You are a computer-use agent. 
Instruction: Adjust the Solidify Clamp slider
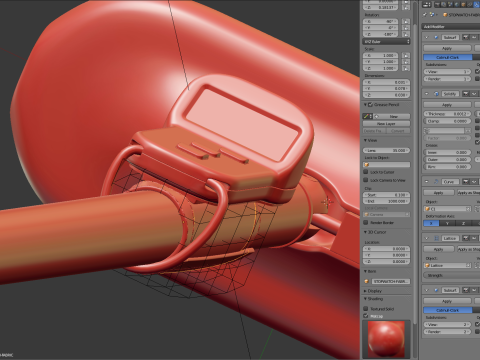[x=448, y=121]
